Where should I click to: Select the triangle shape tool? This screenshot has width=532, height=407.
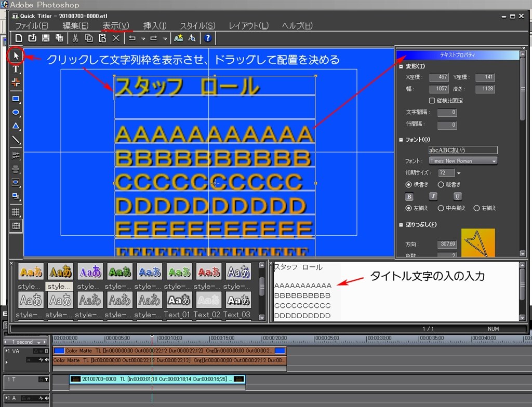point(16,126)
